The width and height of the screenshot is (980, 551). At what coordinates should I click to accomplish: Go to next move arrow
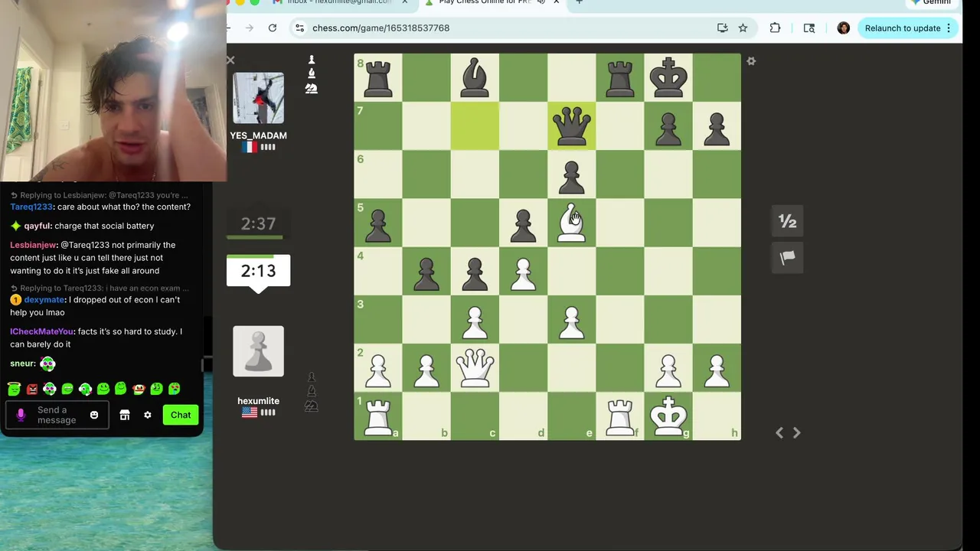point(796,432)
